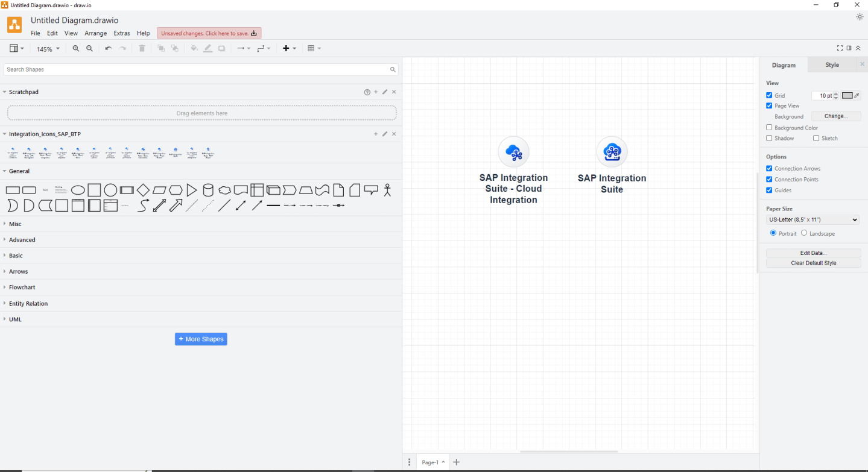Click the Zoom Out magnifier icon
The height and width of the screenshot is (472, 868).
[90, 49]
